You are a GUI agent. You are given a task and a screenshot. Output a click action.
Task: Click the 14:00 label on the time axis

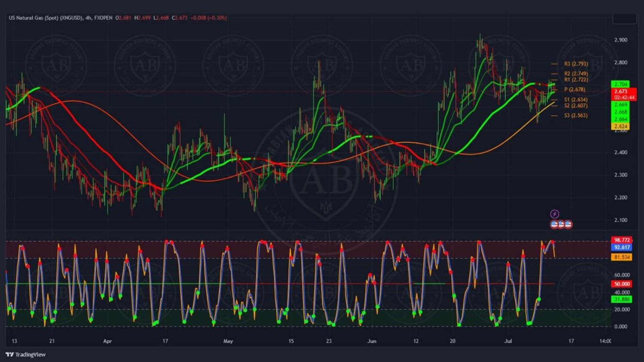[x=605, y=341]
